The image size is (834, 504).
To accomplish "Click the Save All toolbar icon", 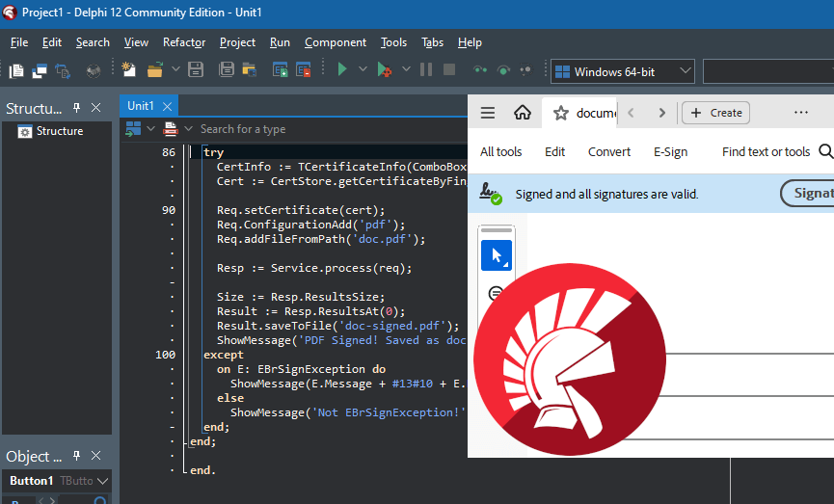I will click(227, 69).
